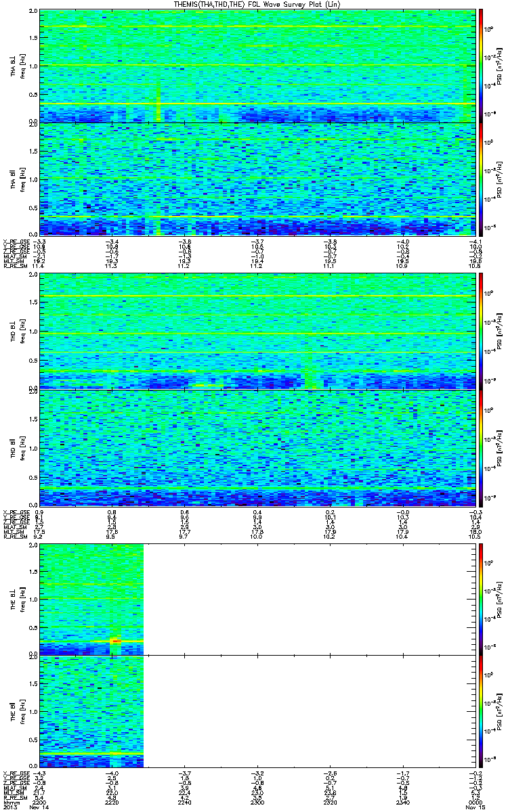This screenshot has height=812, width=508.
Task: Click the PSD [nT²/Hz] label beside THA B-perp colorbar
Action: (500, 66)
